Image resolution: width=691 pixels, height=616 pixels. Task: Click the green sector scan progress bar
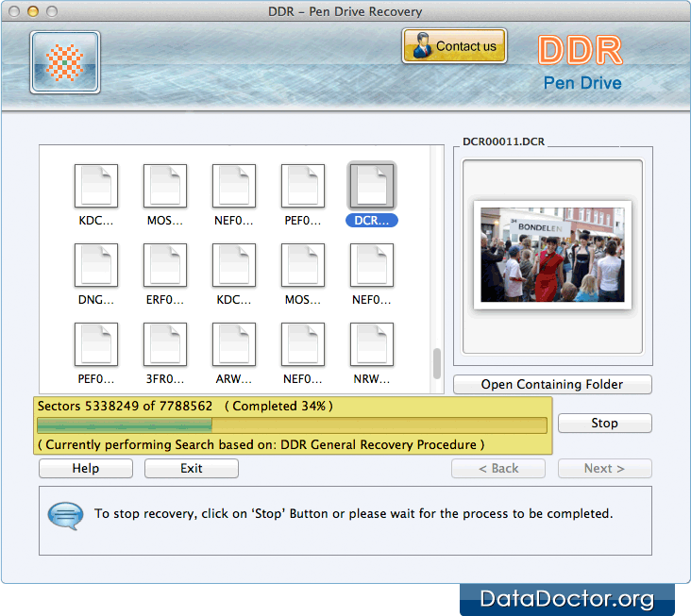[x=293, y=425]
